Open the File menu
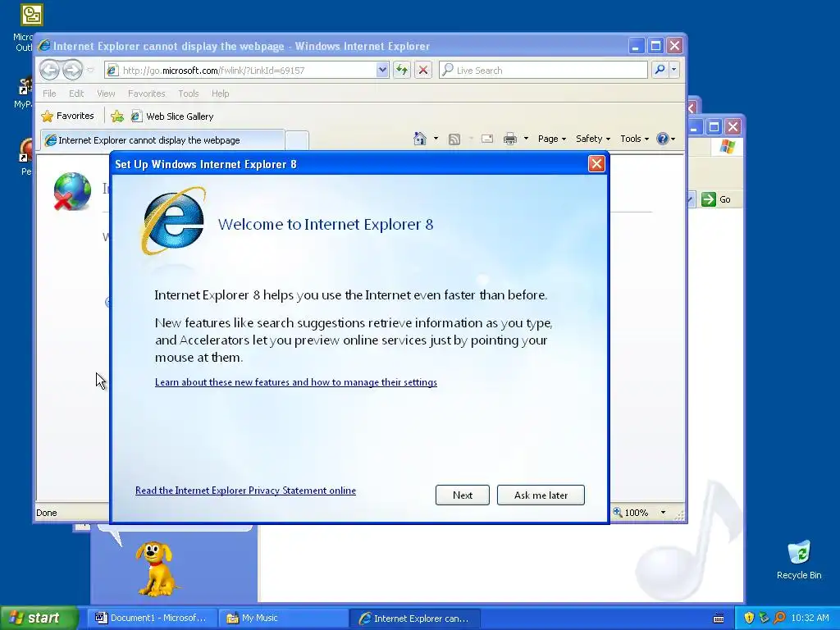This screenshot has height=630, width=840. (x=49, y=94)
